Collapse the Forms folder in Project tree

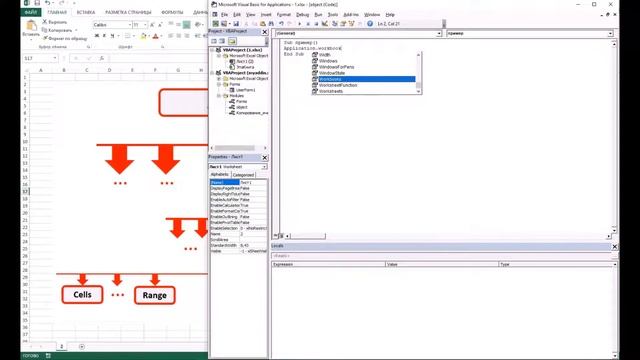[219, 84]
